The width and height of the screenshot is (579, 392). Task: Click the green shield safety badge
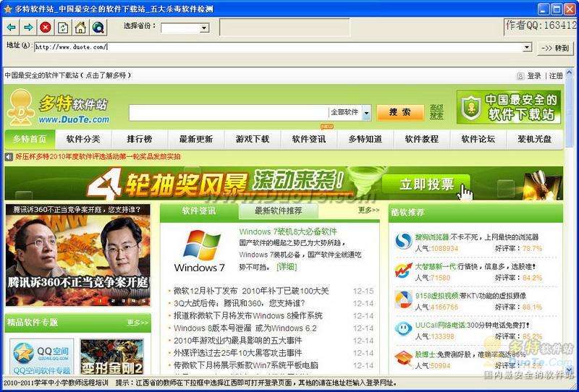[x=471, y=107]
